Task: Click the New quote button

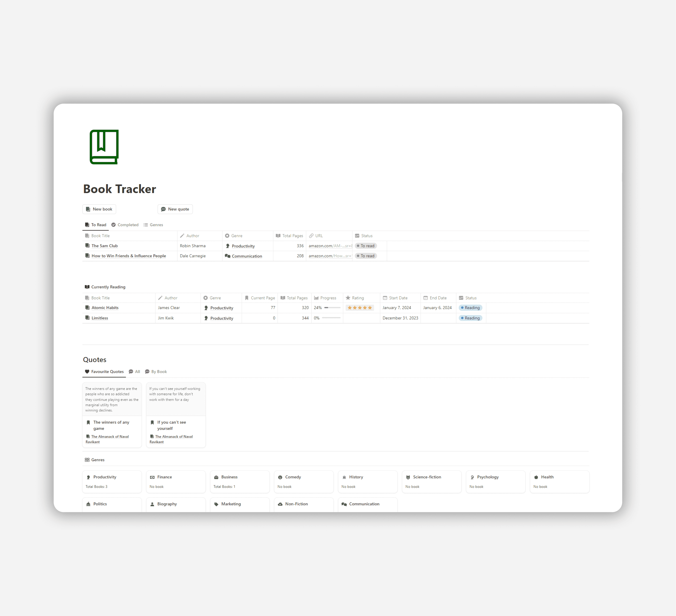Action: pyautogui.click(x=175, y=209)
